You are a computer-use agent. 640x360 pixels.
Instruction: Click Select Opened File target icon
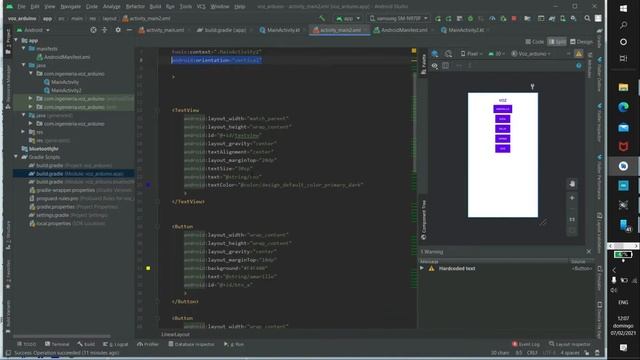tap(93, 30)
